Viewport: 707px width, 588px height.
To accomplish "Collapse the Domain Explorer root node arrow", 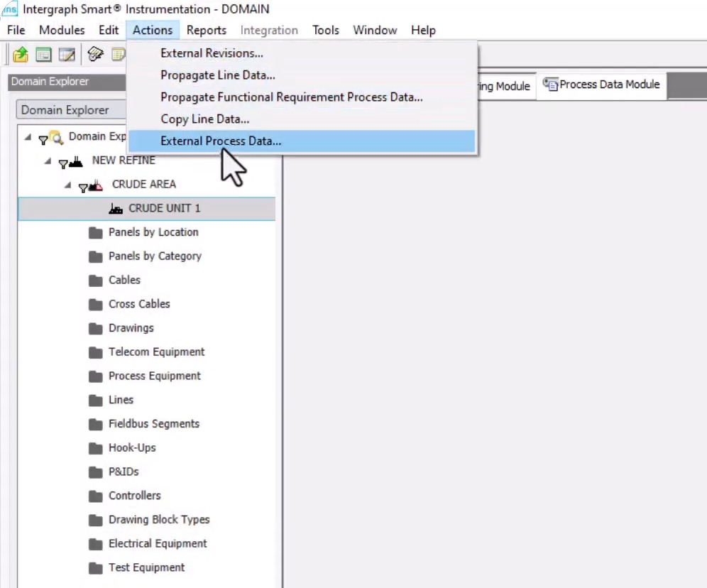I will coord(28,136).
